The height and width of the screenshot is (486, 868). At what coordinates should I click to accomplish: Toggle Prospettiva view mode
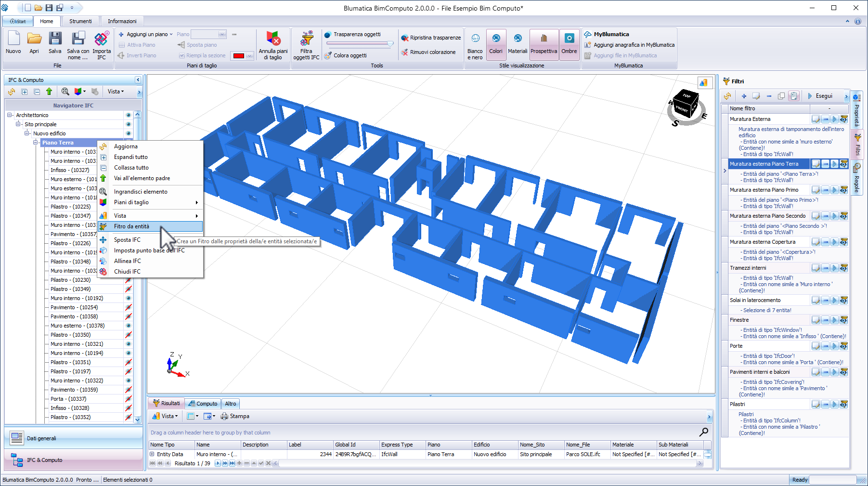[x=544, y=45]
